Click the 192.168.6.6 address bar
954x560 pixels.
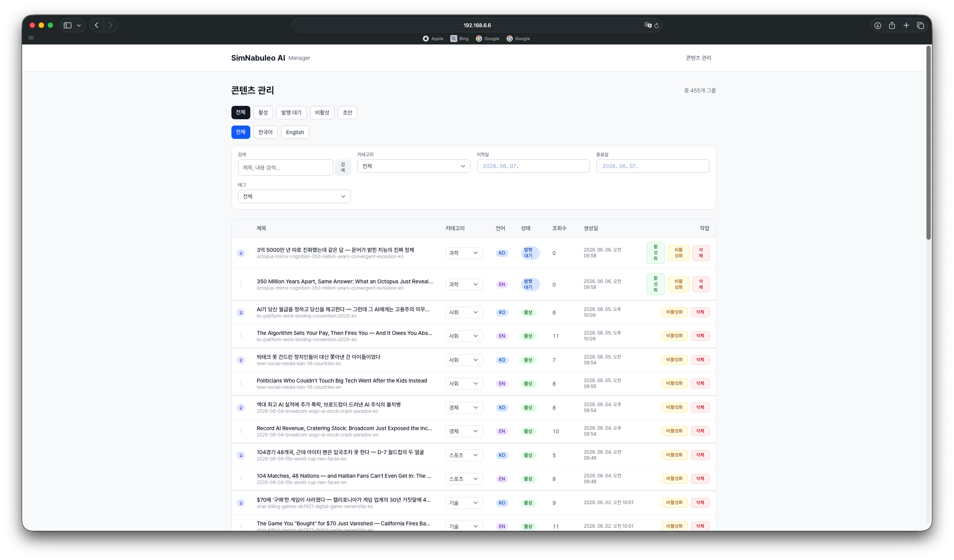tap(477, 25)
